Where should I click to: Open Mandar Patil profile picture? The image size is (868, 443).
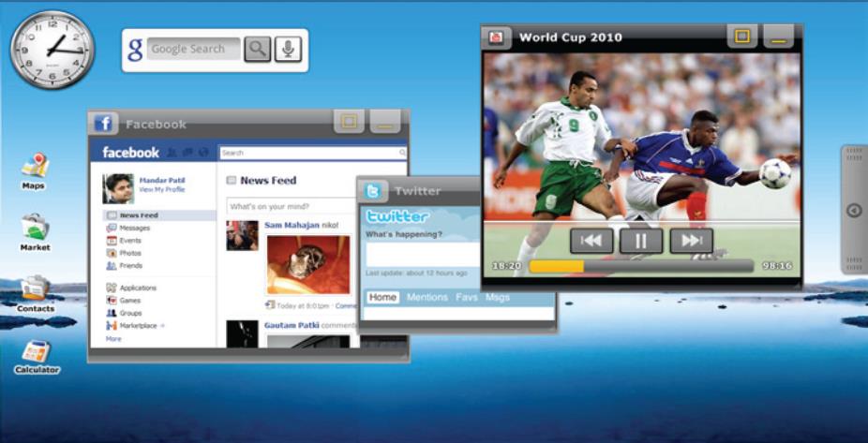tap(118, 188)
